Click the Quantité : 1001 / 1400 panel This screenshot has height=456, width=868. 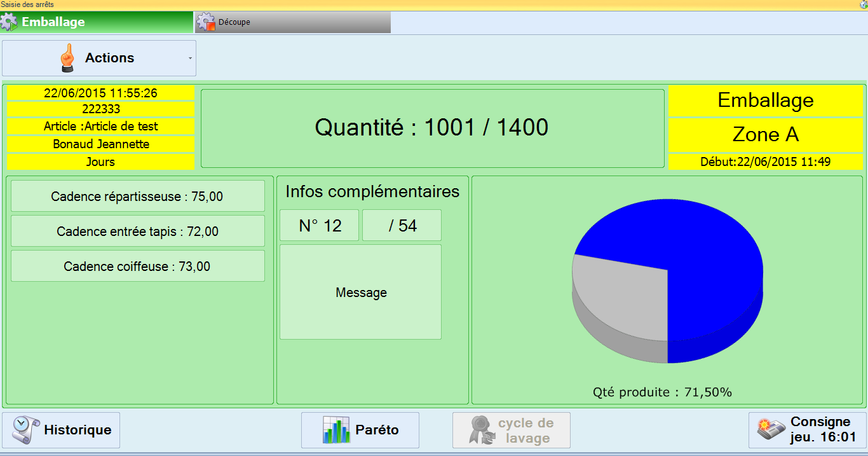tap(433, 128)
